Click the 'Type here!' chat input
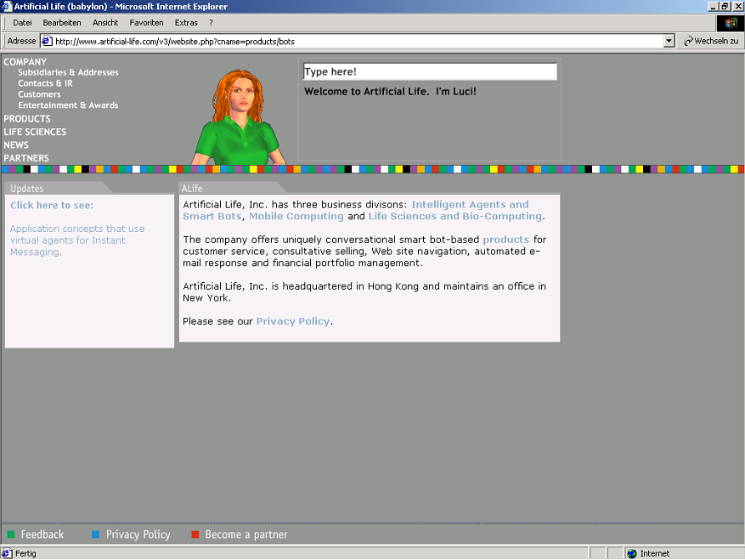745x560 pixels. (430, 71)
